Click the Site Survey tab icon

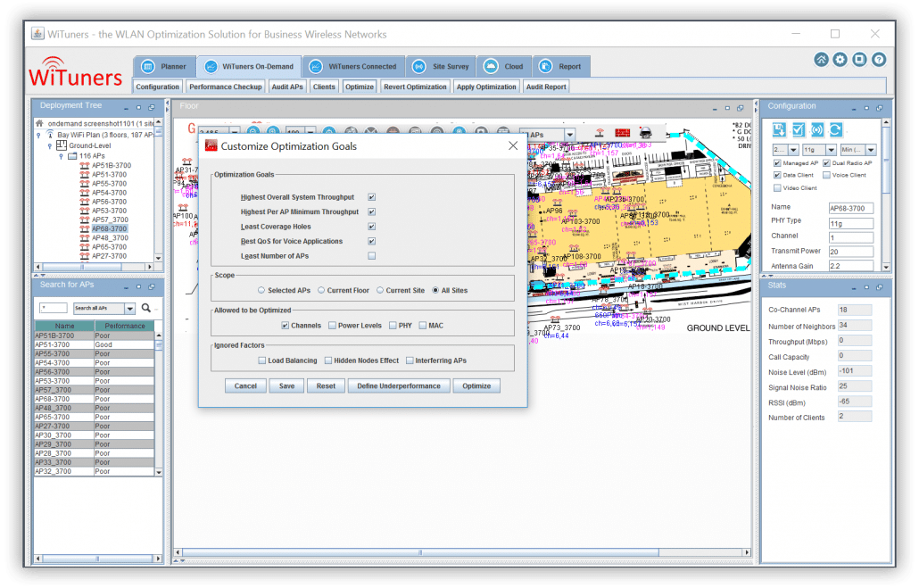pyautogui.click(x=419, y=67)
